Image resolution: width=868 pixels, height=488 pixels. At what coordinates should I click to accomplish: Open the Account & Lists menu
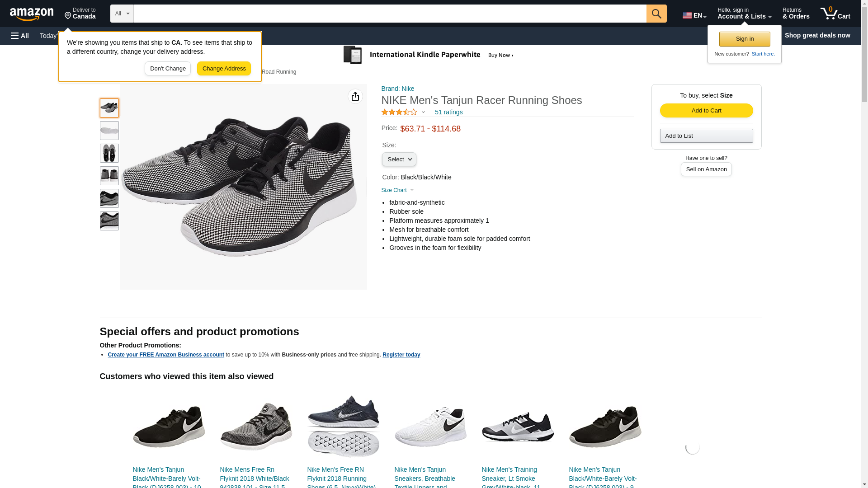click(744, 14)
